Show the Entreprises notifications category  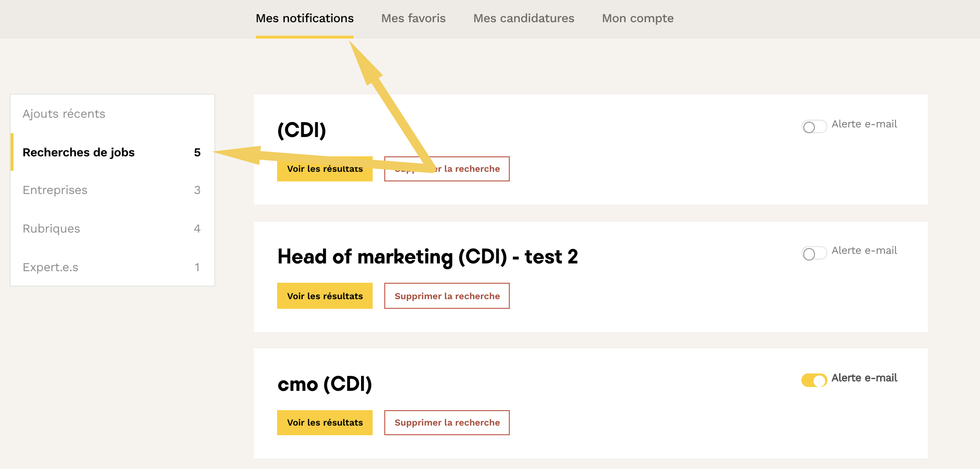55,190
